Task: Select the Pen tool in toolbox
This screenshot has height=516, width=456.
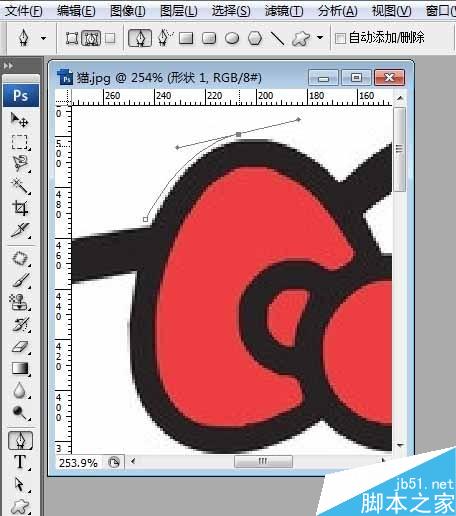Action: (x=20, y=440)
